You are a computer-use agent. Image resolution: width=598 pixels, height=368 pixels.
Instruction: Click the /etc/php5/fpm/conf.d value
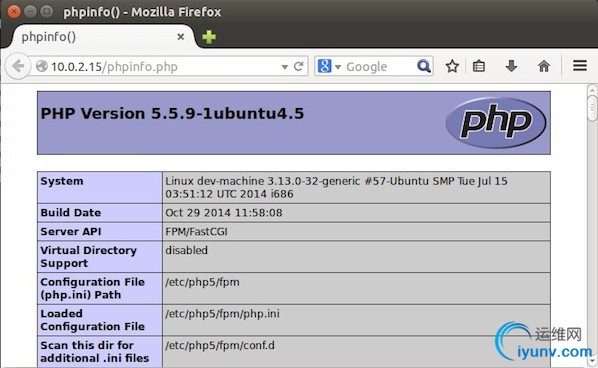coord(220,346)
